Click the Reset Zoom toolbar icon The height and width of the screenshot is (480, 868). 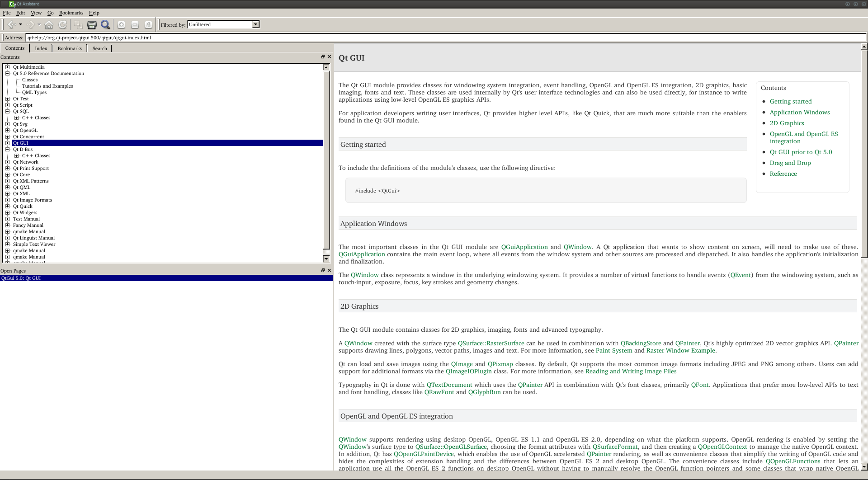coord(148,24)
